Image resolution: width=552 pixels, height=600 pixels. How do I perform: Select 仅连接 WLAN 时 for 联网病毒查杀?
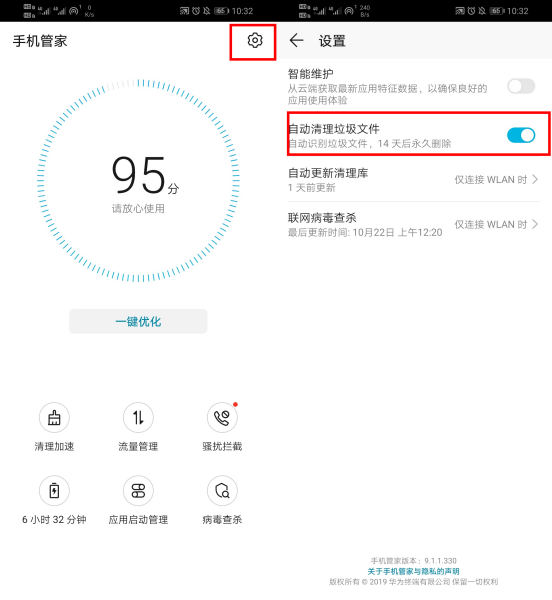[x=491, y=224]
